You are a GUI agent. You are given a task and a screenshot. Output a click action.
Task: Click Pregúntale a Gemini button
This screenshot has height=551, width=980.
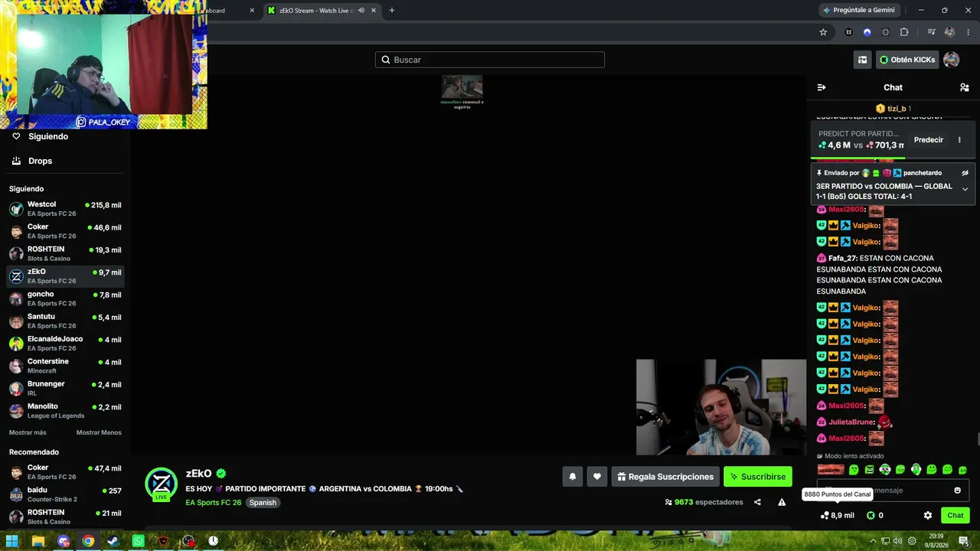[x=859, y=10]
